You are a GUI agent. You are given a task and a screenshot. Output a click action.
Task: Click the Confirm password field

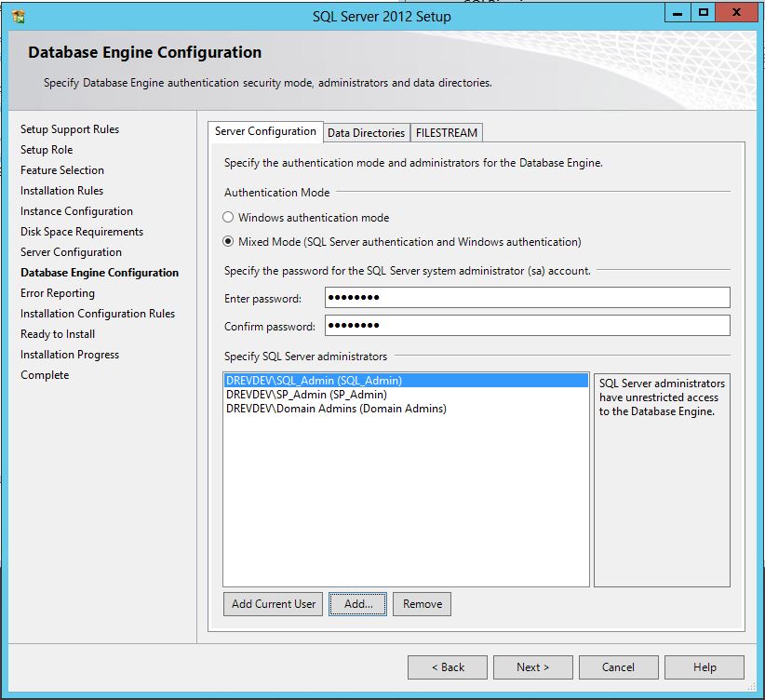(x=528, y=325)
